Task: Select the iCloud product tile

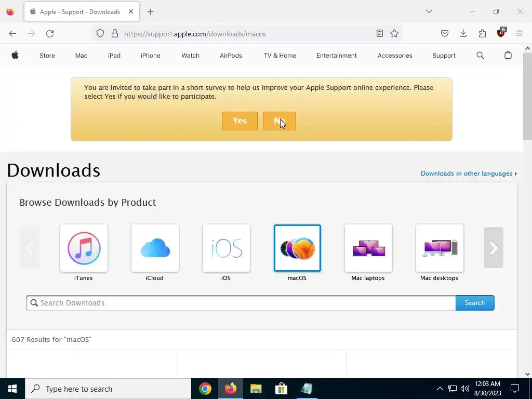Action: [x=155, y=248]
